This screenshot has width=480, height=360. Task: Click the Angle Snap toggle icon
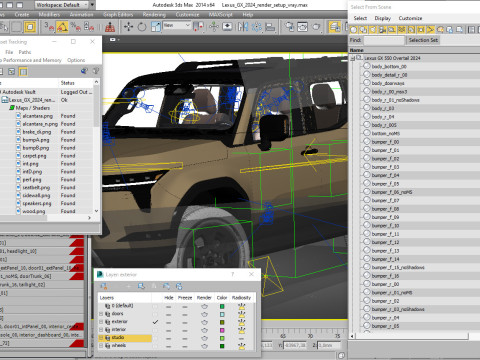(x=62, y=27)
